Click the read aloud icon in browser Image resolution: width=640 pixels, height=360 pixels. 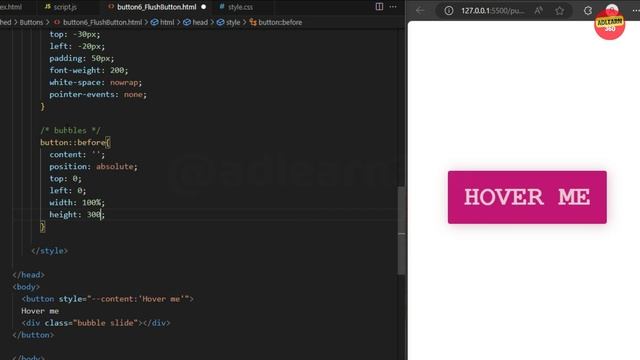coord(539,11)
